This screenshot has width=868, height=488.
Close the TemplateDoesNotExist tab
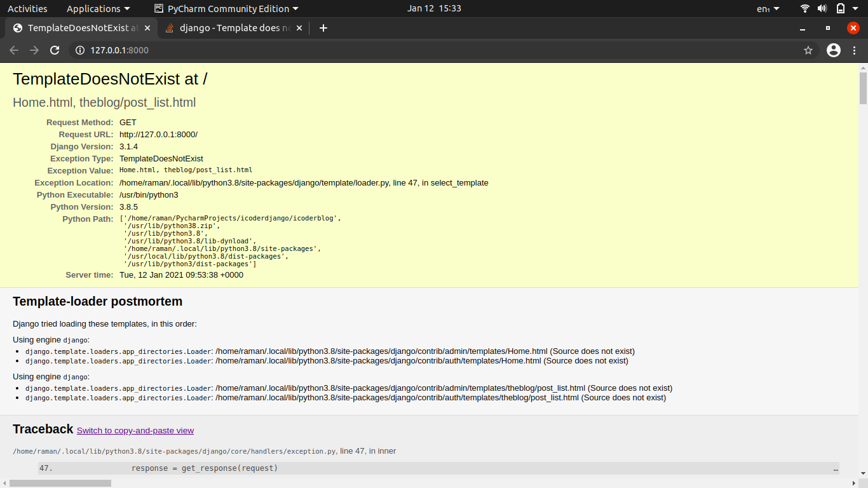[147, 28]
